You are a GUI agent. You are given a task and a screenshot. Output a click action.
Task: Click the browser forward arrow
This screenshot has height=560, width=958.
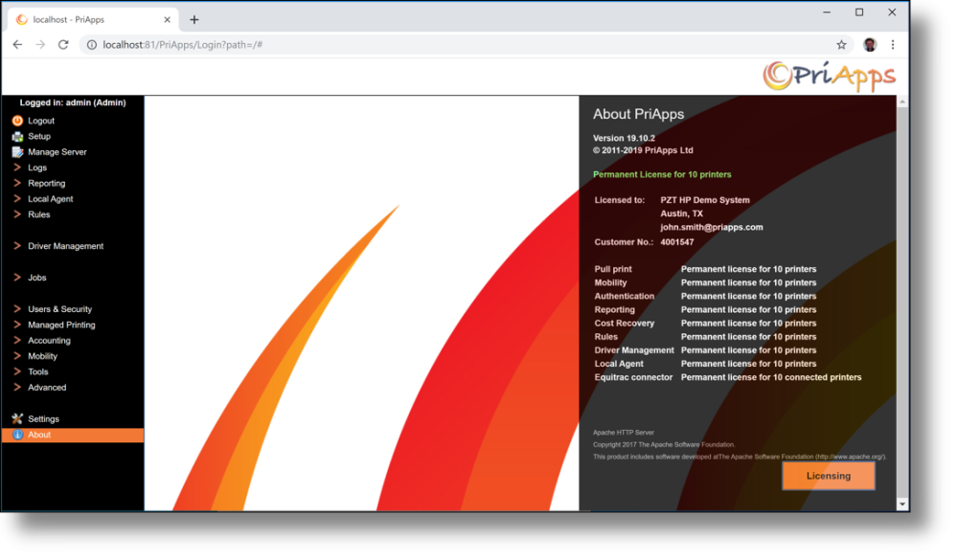click(40, 45)
